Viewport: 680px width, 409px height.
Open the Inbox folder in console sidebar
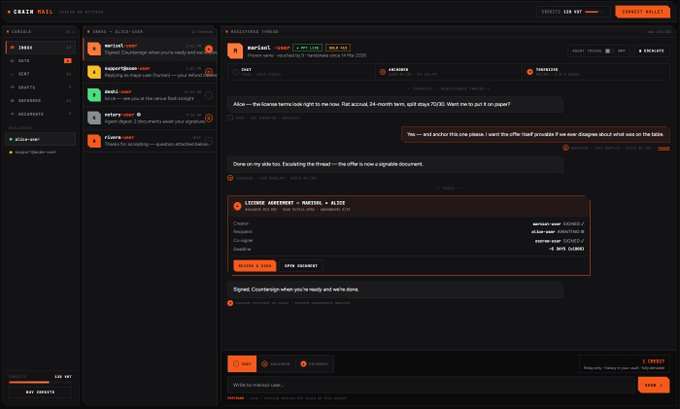click(41, 47)
